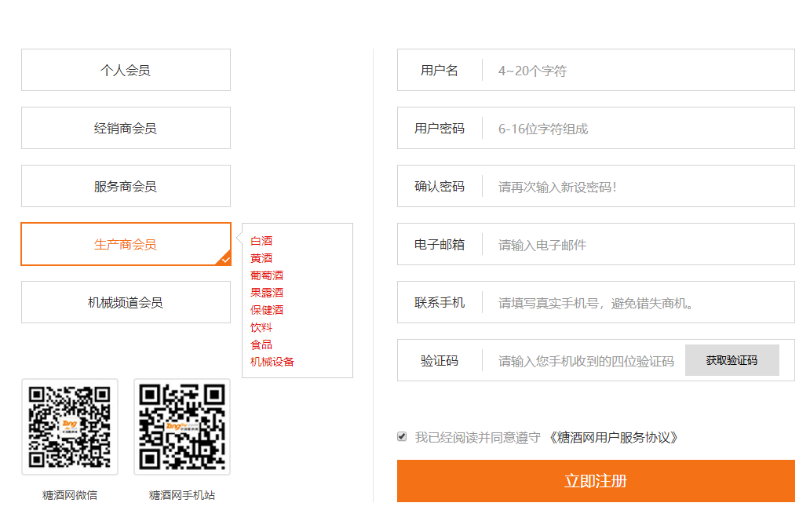The height and width of the screenshot is (532, 810).
Task: Choose the 机械频道会员 option
Action: (x=126, y=302)
